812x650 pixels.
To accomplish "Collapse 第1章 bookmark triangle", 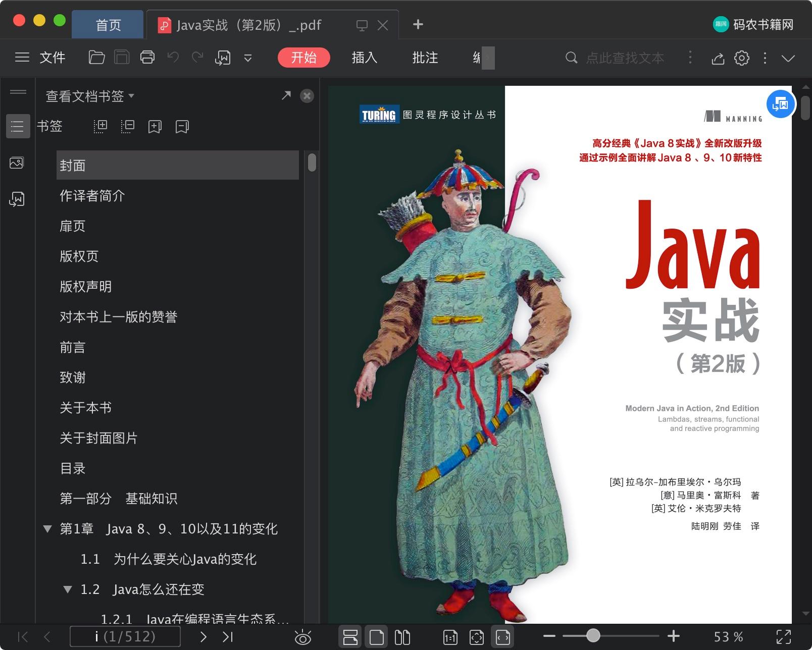I will (x=47, y=529).
